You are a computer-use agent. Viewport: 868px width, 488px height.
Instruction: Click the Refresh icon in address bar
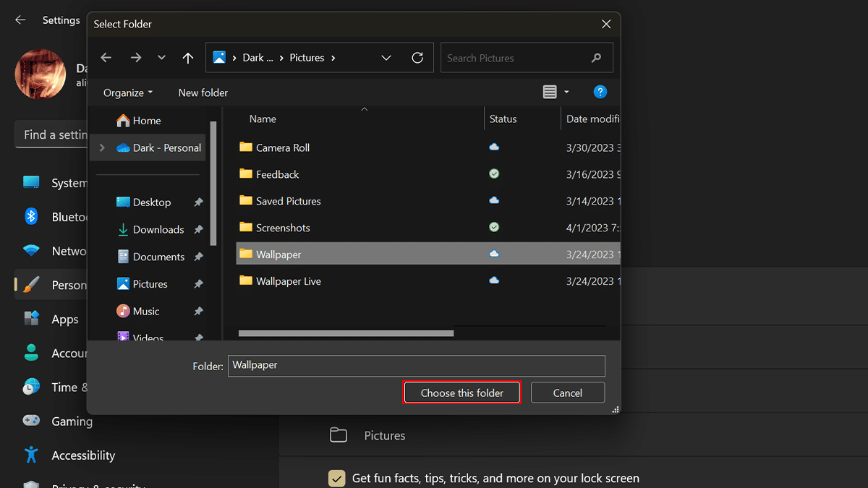click(417, 58)
